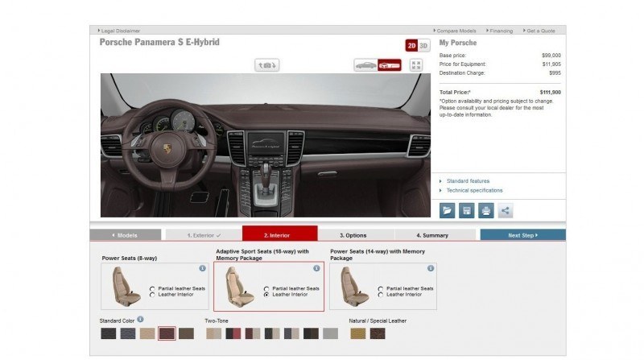Click the interior dashboard preview image
This screenshot has width=644, height=360.
266,145
